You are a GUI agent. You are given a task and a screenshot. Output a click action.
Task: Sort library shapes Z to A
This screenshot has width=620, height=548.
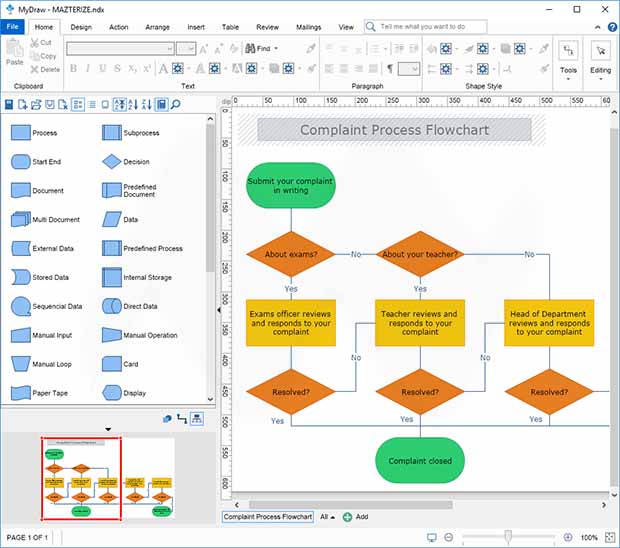pos(147,104)
